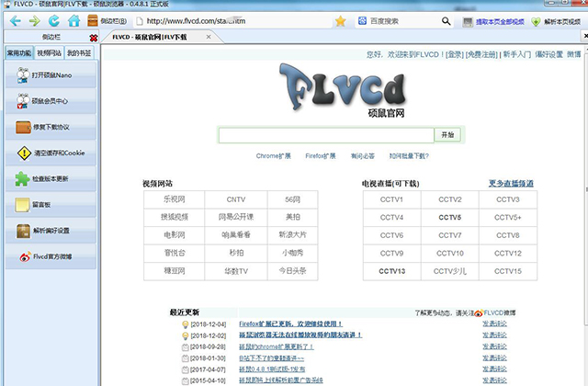Open the 2018-09-28 chrome扩展 news link
Viewport: 588px width, 386px height.
point(276,346)
